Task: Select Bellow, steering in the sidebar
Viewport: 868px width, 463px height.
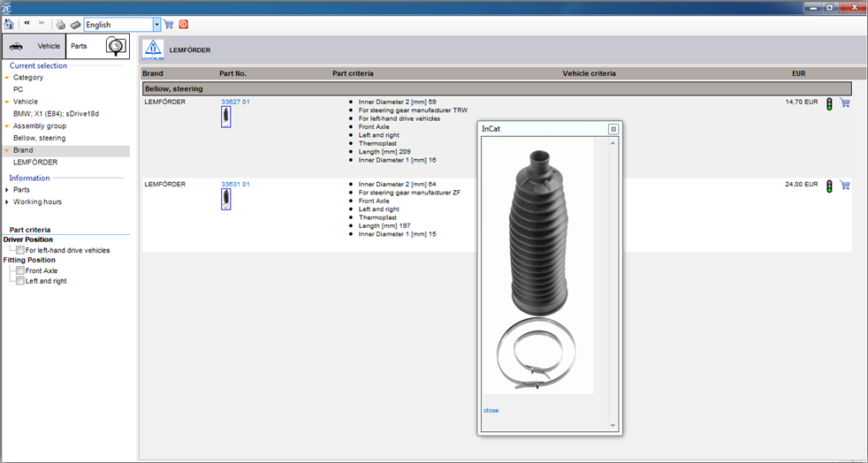Action: [39, 139]
